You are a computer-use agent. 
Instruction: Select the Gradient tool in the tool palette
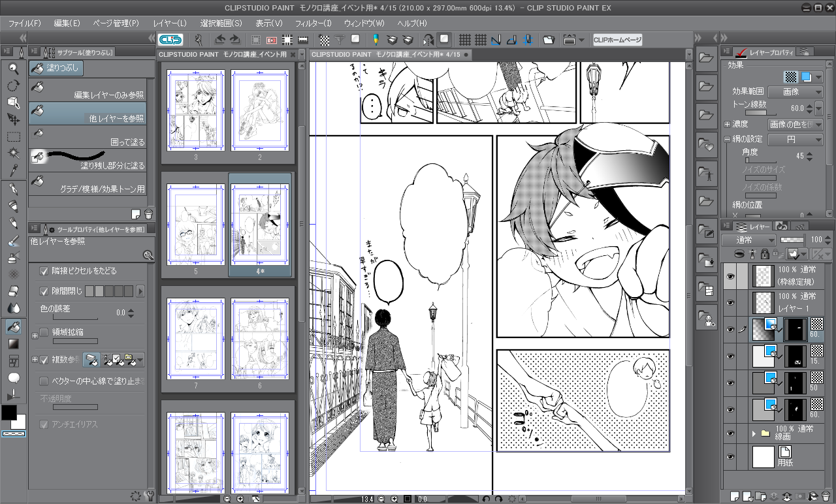pyautogui.click(x=13, y=343)
